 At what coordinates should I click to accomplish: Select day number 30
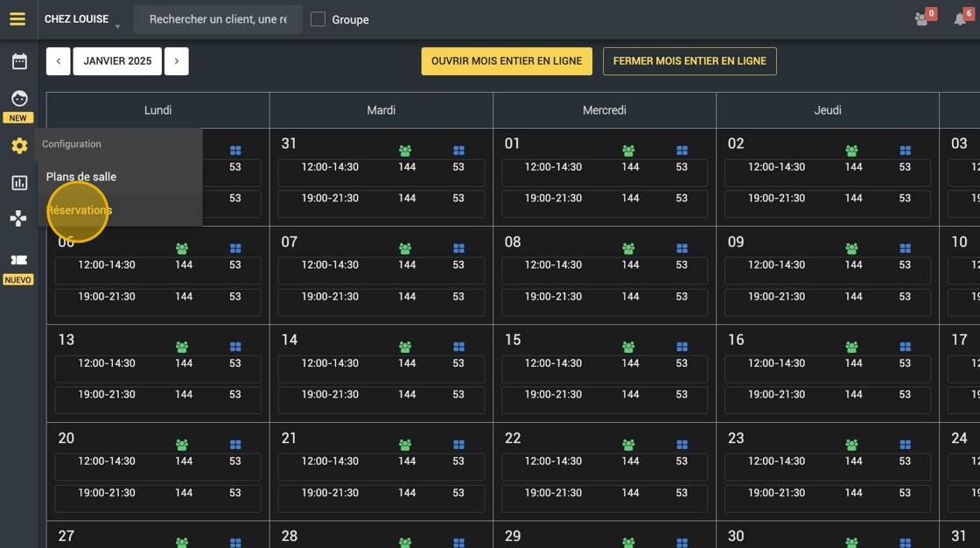736,536
